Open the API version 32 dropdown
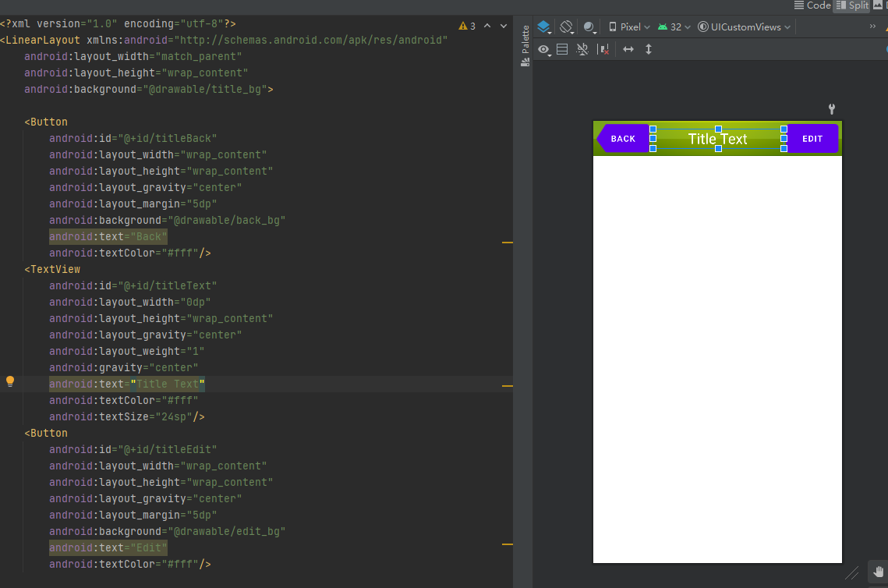Screen dimensions: 888x588 (x=674, y=27)
